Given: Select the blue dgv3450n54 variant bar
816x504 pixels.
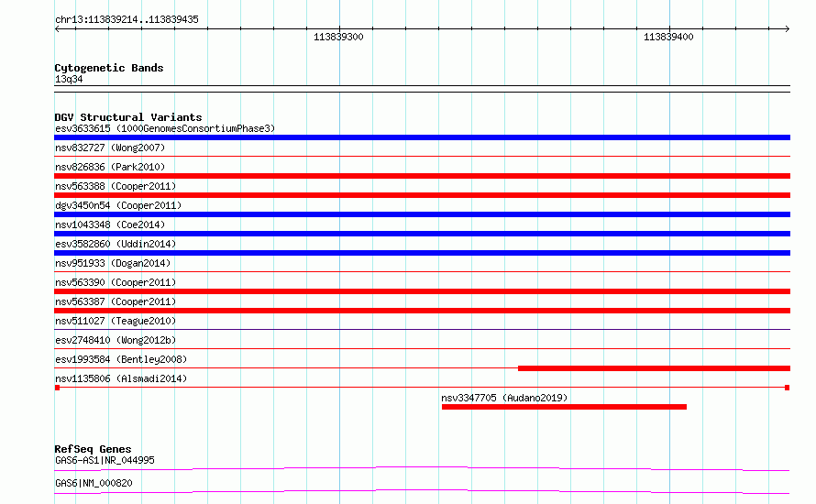Looking at the screenshot, I should click(422, 214).
